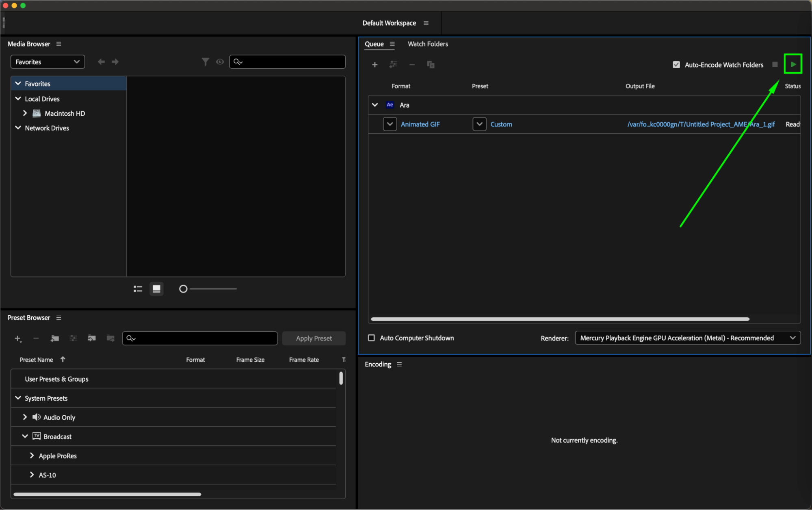This screenshot has width=812, height=510.
Task: Click the Queue horizontal scrollbar
Action: click(x=560, y=319)
